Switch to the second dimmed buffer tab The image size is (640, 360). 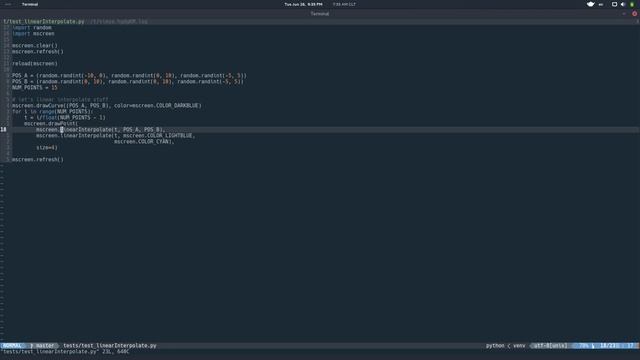pos(119,21)
